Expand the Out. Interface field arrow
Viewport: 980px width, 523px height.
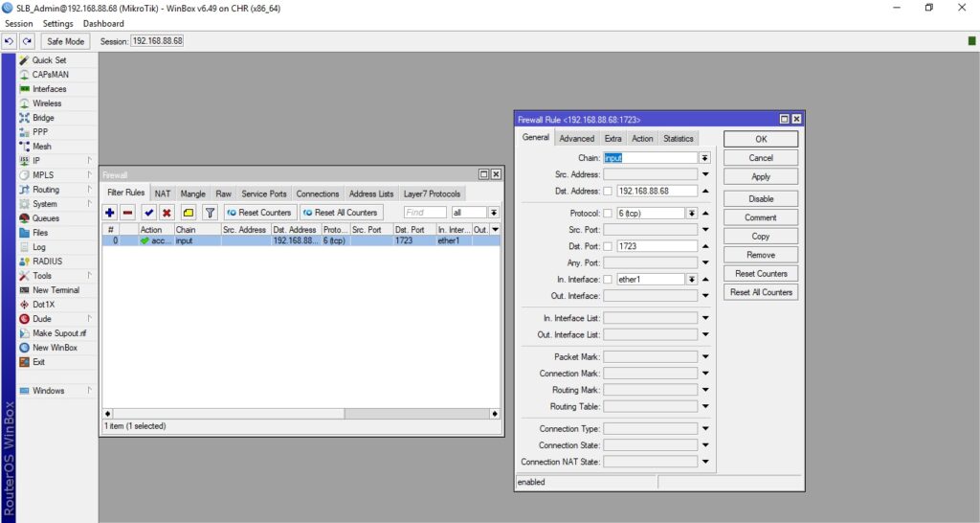(x=705, y=296)
